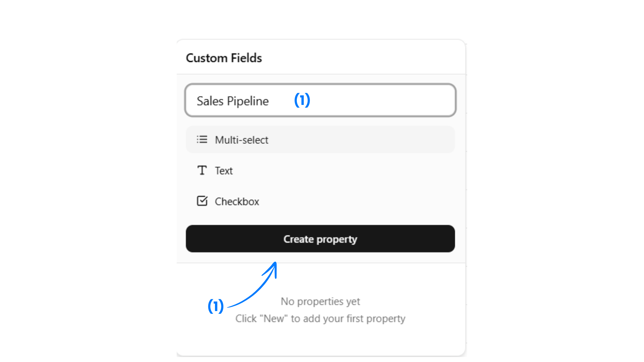This screenshot has height=362, width=644.
Task: Click the Text type 'T' icon
Action: [x=202, y=170]
